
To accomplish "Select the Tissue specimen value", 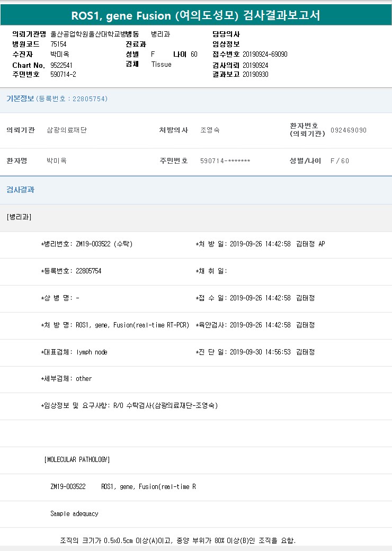I will click(x=161, y=64).
